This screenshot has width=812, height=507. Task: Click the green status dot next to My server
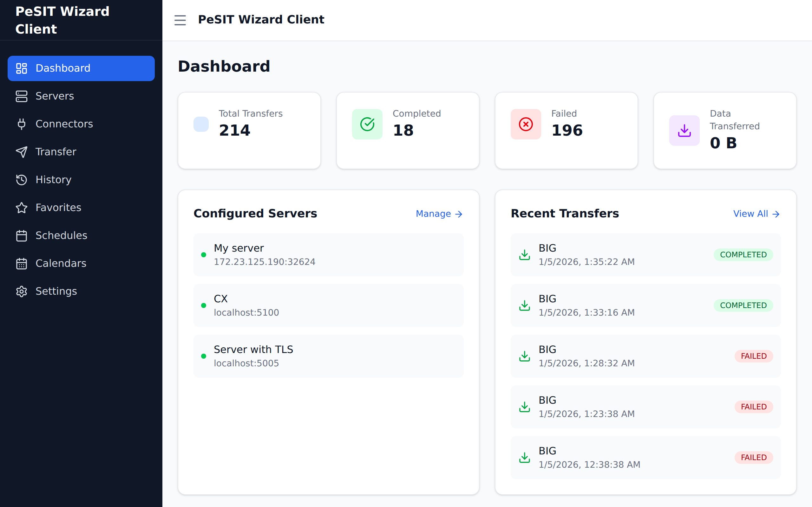204,255
